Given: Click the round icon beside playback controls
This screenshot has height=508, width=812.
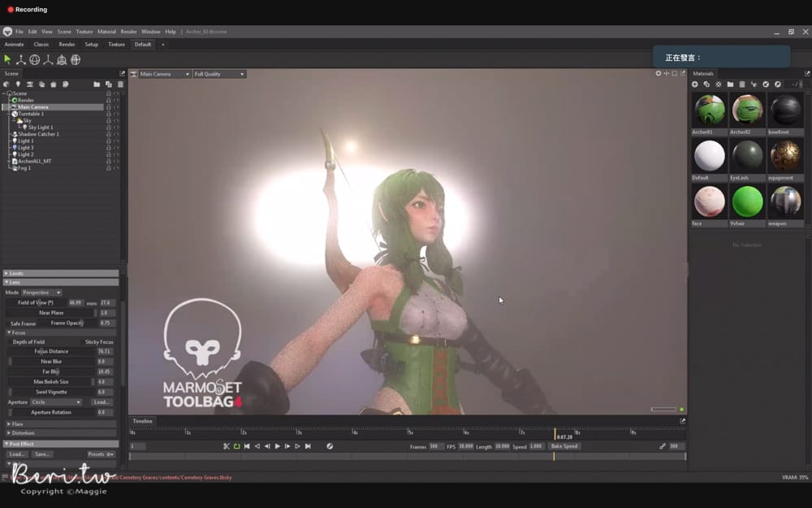Looking at the screenshot, I should pos(330,446).
